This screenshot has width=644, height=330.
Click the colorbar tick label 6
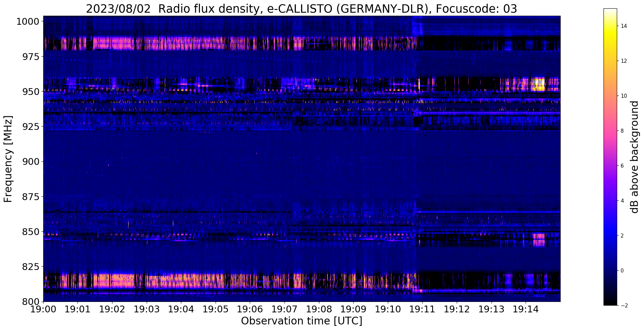coord(622,166)
